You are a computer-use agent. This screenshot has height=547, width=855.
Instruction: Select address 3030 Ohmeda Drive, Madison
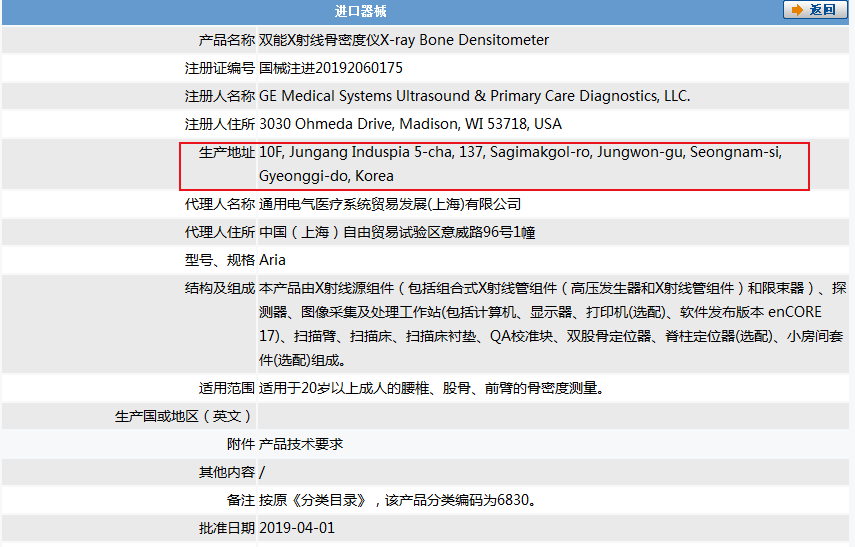[x=410, y=124]
